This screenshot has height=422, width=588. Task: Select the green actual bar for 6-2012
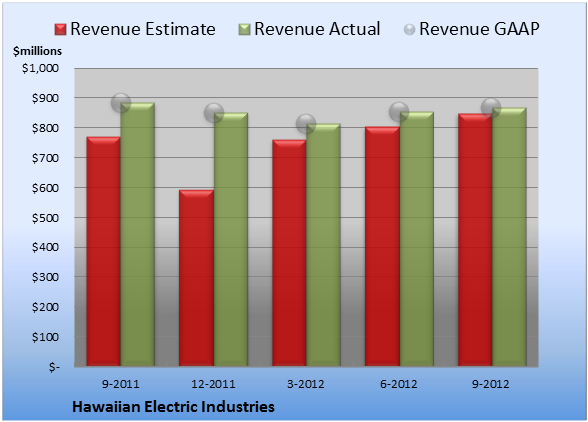[x=416, y=239]
